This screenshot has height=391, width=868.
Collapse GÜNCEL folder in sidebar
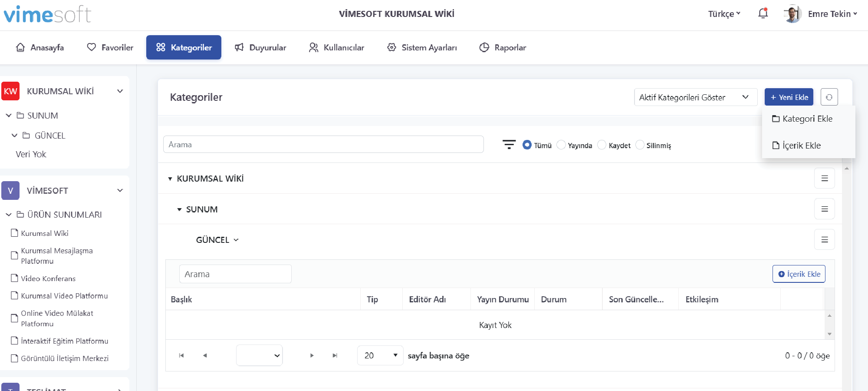tap(14, 136)
